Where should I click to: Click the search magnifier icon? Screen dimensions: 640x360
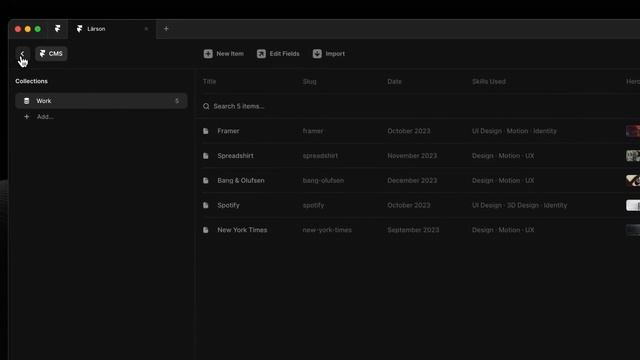pyautogui.click(x=206, y=106)
